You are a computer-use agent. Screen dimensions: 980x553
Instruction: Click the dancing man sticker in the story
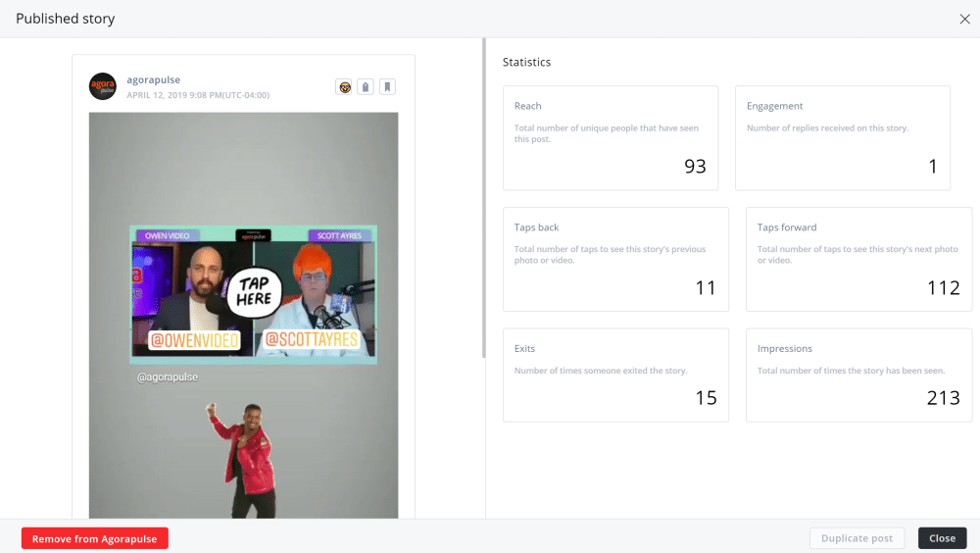tap(242, 461)
